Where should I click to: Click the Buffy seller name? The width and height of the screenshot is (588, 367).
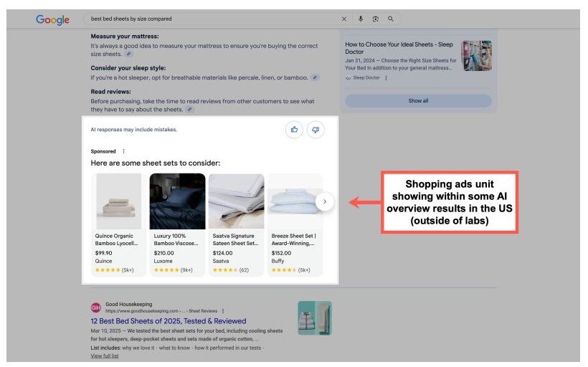pos(278,261)
